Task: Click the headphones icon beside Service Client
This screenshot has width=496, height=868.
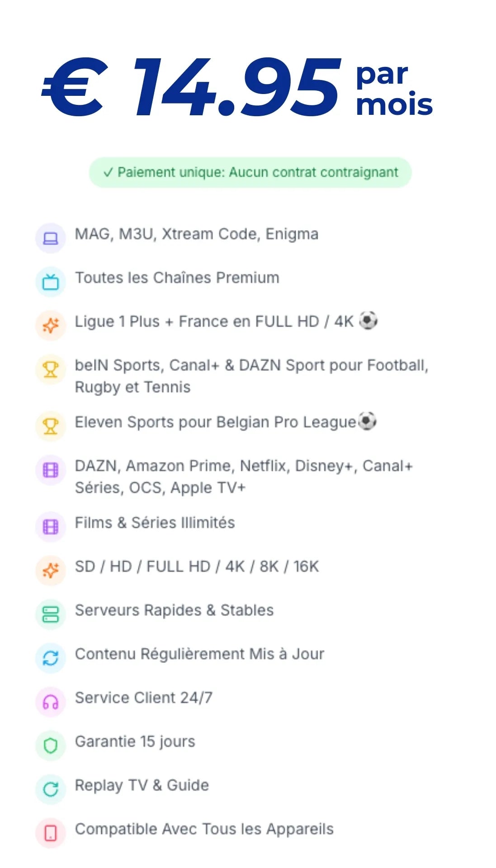Action: coord(51,702)
